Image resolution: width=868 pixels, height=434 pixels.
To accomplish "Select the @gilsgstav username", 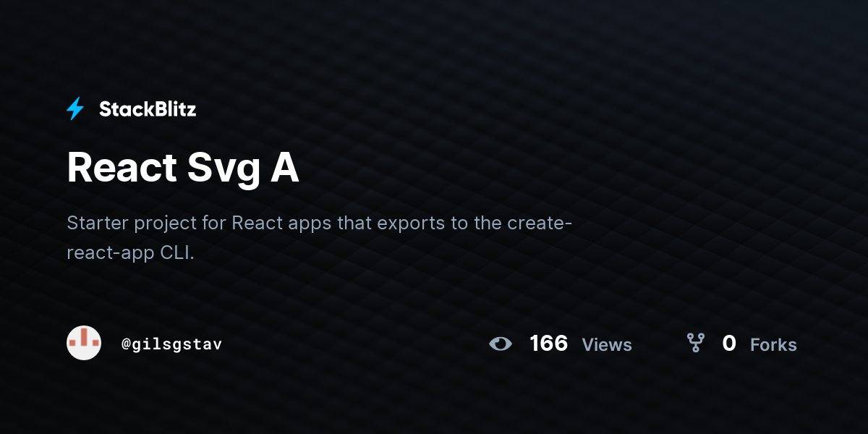I will point(171,344).
